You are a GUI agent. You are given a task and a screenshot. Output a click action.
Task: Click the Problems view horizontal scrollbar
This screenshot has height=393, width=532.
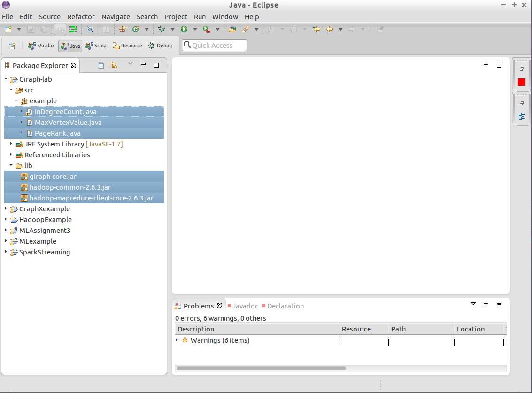click(261, 368)
